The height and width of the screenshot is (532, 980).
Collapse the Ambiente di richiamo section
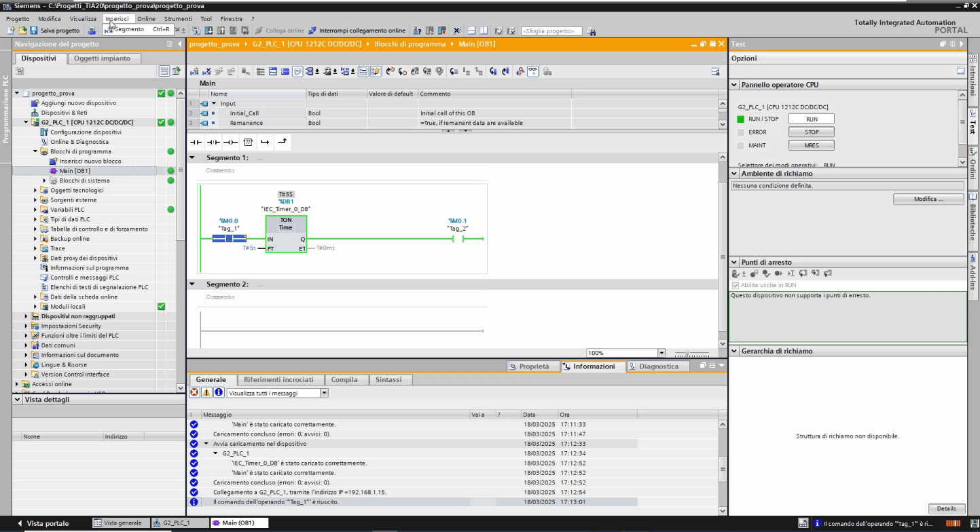(x=735, y=174)
